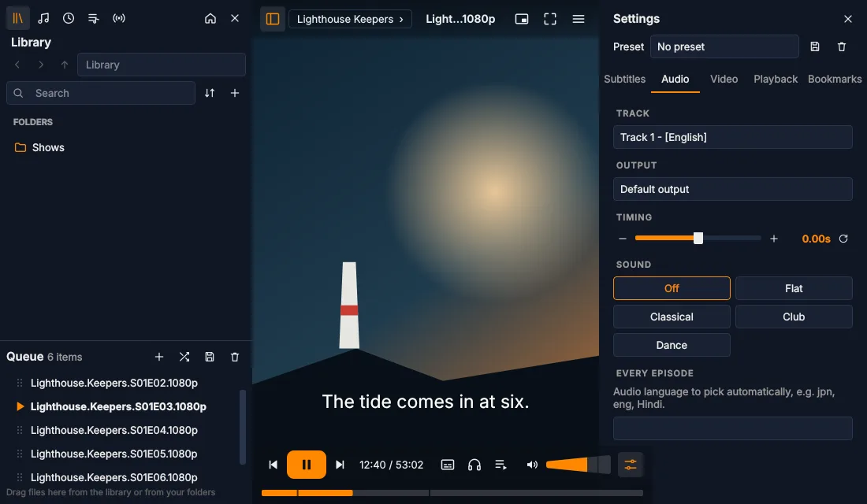Shuffle the Queue

pos(184,357)
